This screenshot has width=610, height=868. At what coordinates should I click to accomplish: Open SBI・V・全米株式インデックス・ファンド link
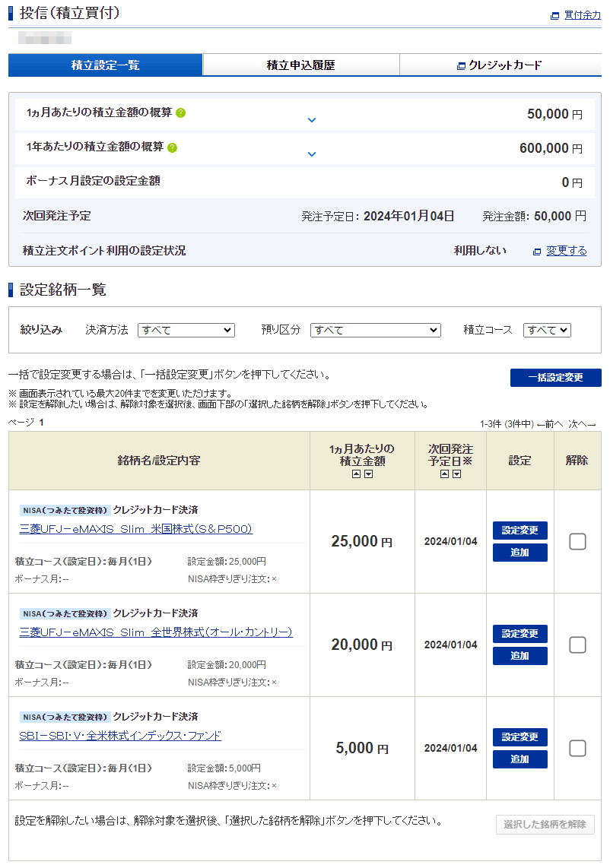[120, 736]
